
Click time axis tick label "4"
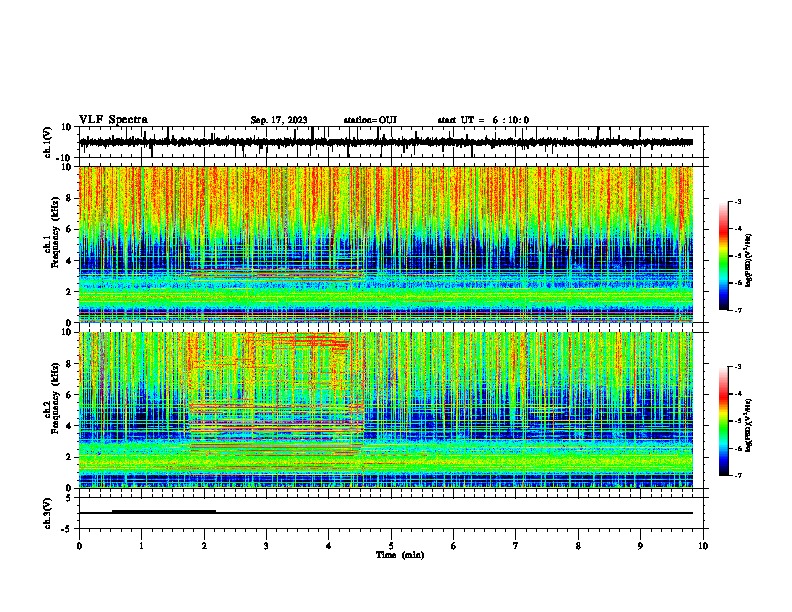(329, 546)
